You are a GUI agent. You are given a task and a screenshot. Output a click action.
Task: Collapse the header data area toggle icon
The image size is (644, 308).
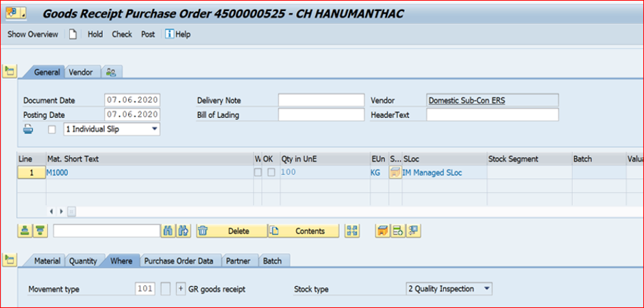[9, 71]
